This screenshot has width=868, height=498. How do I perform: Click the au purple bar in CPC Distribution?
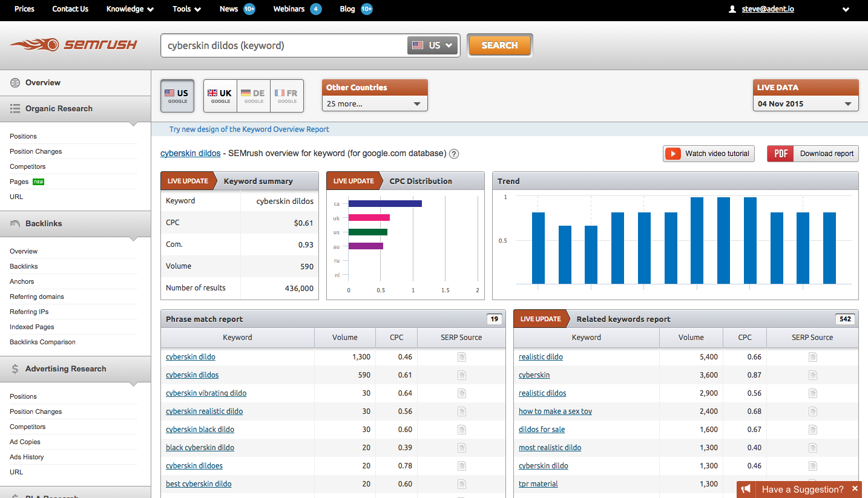[366, 246]
